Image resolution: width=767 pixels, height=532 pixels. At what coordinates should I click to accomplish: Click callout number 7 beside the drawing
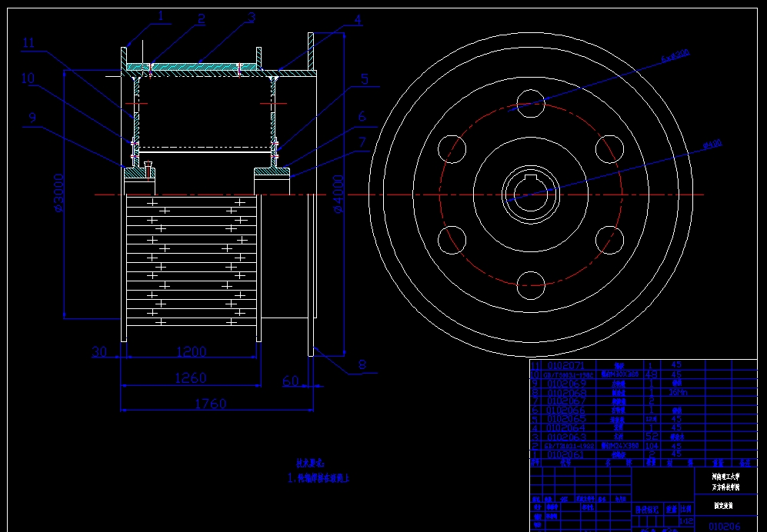point(362,142)
